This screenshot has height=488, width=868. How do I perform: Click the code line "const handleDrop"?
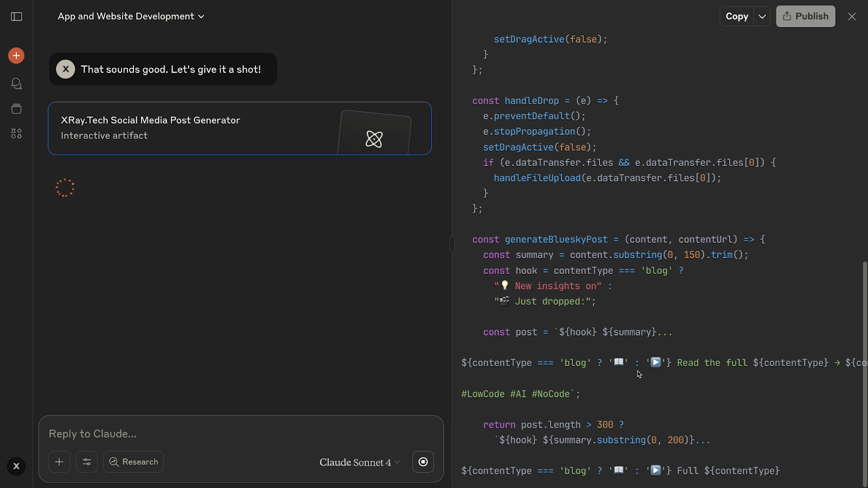tap(545, 101)
